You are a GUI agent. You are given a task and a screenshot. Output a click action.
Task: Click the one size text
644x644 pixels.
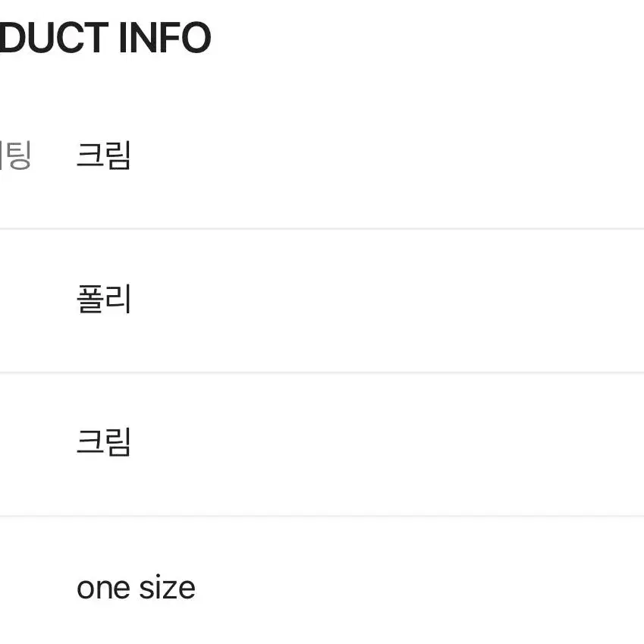pyautogui.click(x=136, y=588)
